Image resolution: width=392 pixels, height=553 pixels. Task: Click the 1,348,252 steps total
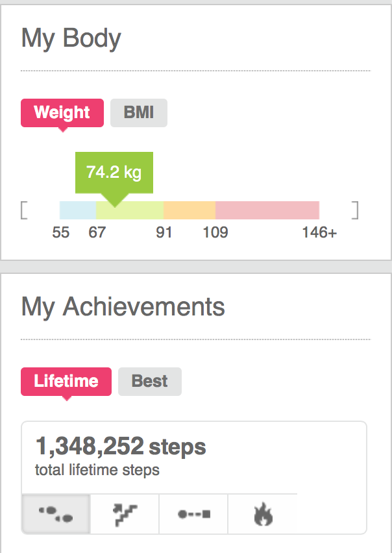pos(120,447)
